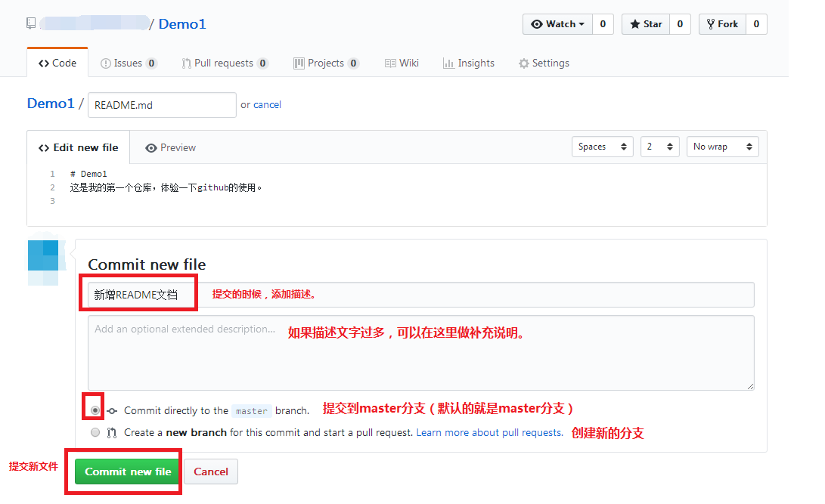Click the Demo1 breadcrumb link
Image resolution: width=825 pixels, height=504 pixels.
[51, 104]
